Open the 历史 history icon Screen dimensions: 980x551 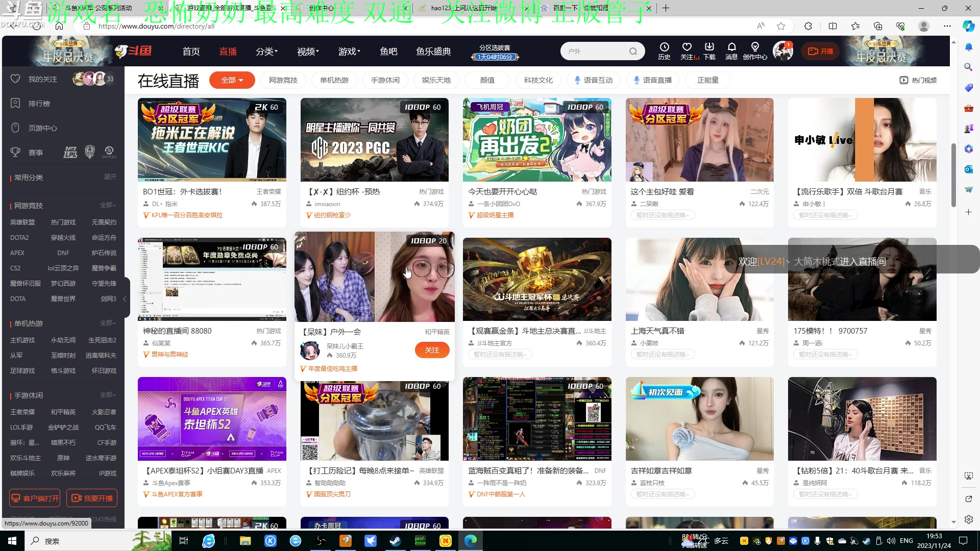click(x=664, y=51)
